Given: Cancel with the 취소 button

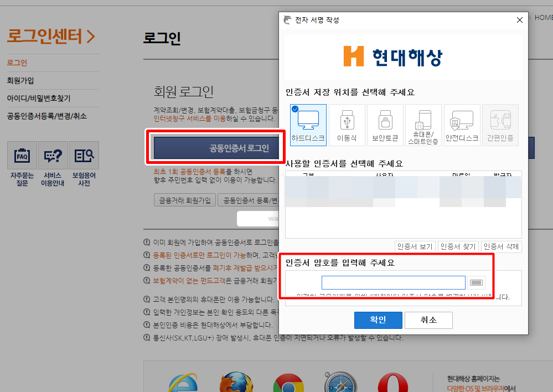Looking at the screenshot, I should tap(428, 320).
